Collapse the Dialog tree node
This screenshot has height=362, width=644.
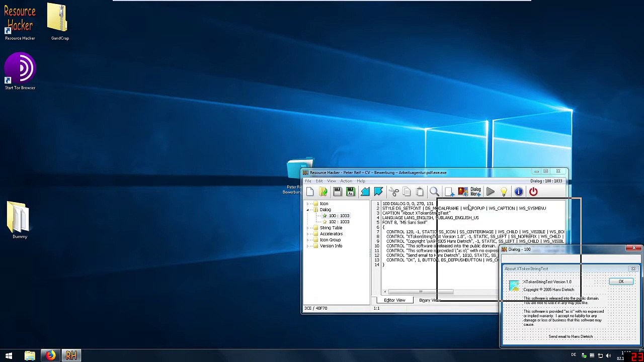(308, 210)
